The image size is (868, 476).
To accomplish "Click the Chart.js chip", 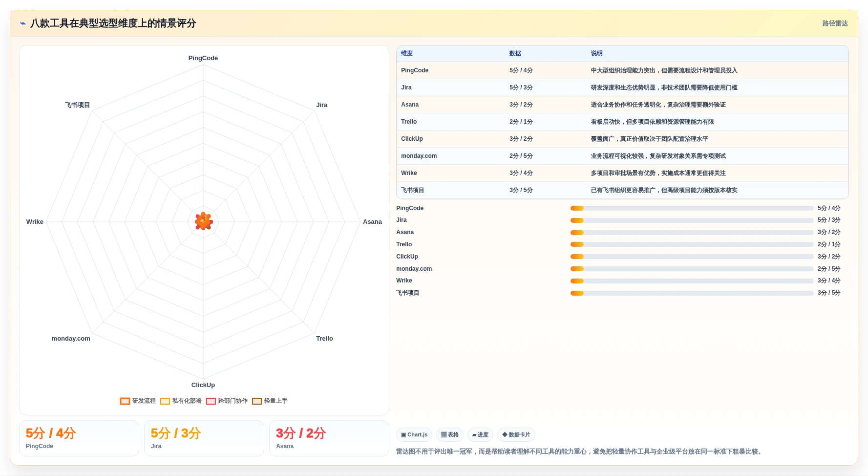I will click(414, 434).
